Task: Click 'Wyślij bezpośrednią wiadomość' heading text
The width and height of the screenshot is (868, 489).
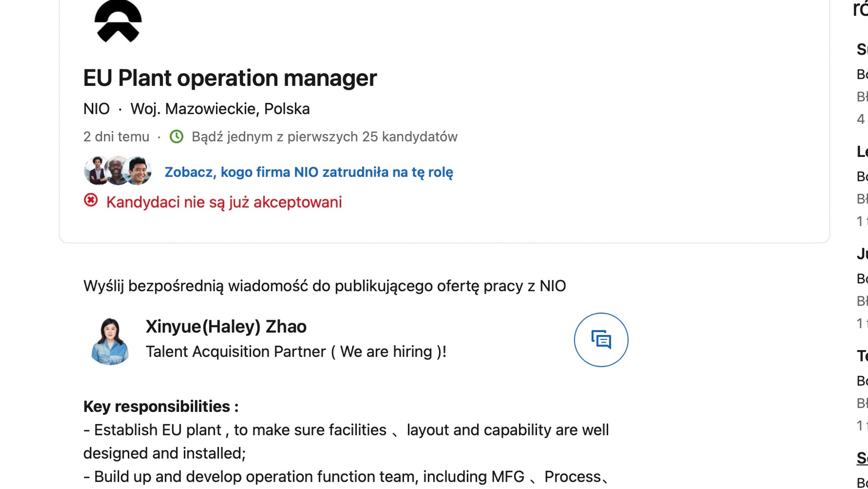Action: coord(325,286)
